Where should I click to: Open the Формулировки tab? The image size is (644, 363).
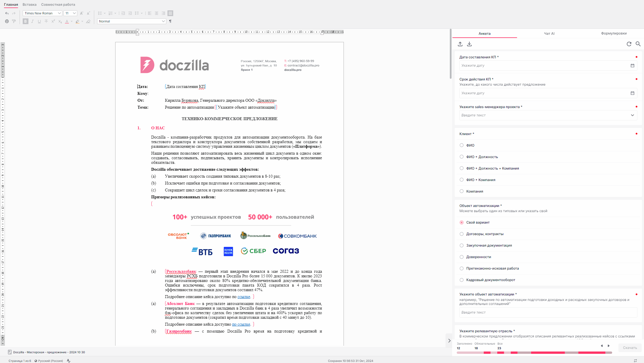pyautogui.click(x=614, y=34)
